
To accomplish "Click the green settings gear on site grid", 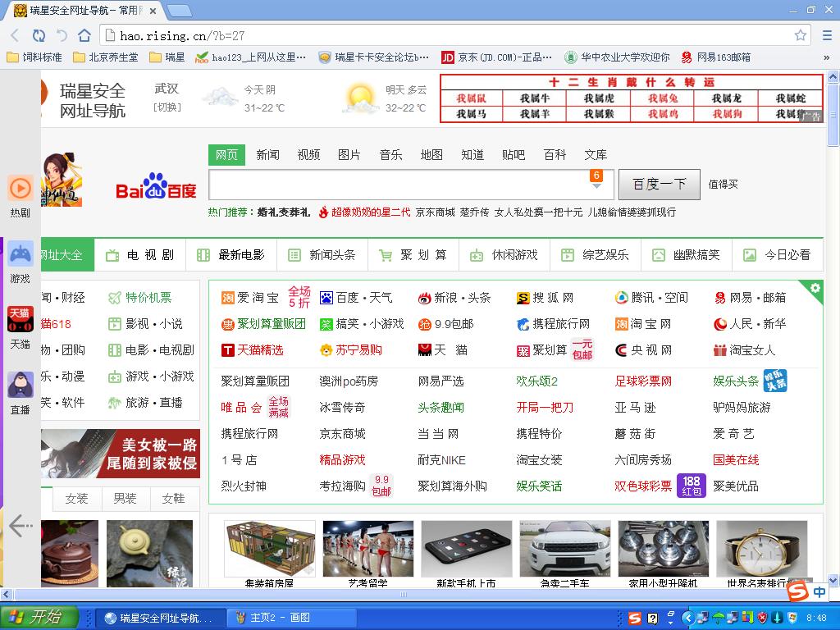I will [x=815, y=288].
